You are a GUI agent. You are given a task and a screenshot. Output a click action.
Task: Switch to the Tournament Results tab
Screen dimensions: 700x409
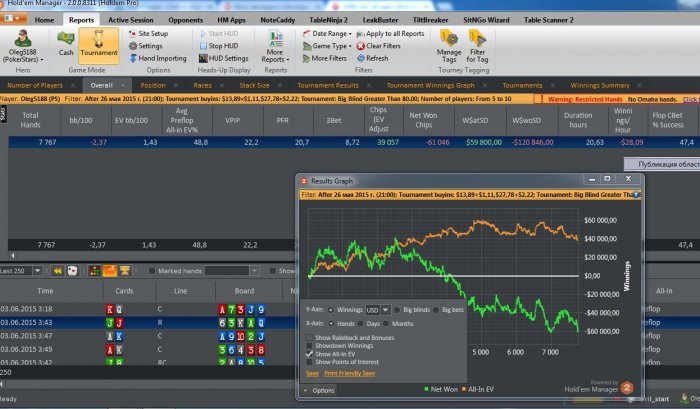[328, 86]
